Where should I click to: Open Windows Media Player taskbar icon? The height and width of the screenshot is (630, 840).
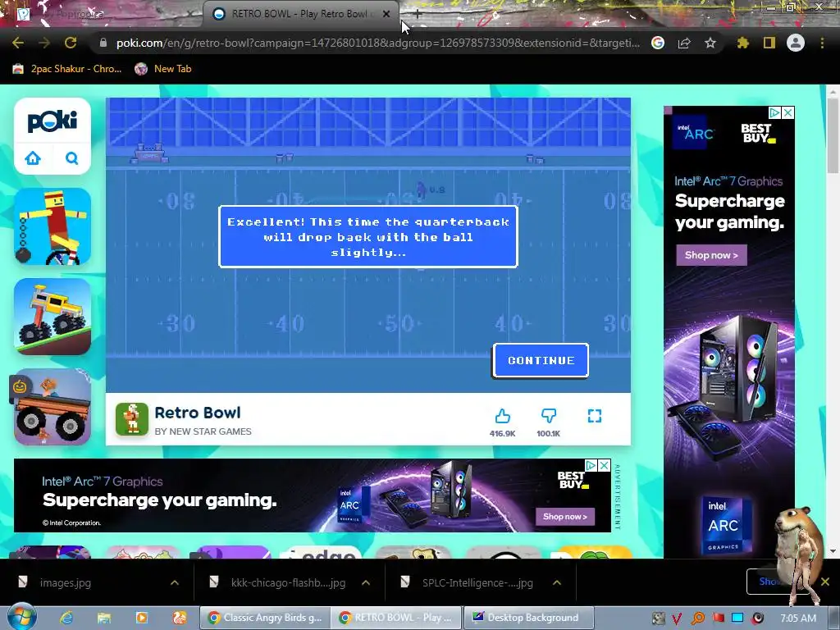pyautogui.click(x=142, y=618)
